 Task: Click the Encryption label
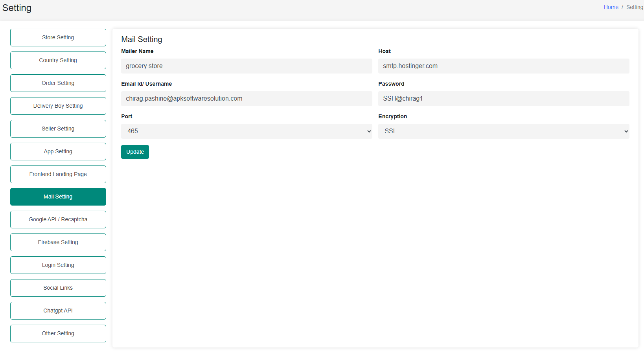coord(392,116)
